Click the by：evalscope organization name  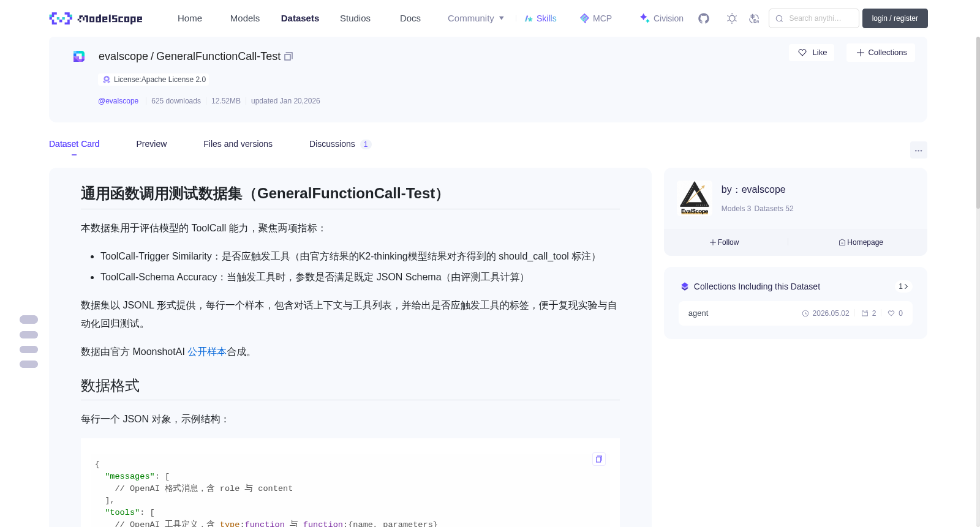tap(753, 190)
